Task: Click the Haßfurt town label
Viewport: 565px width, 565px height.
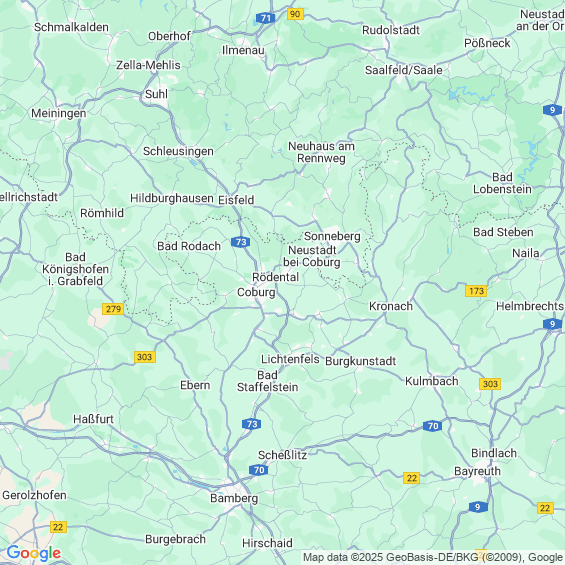Action: 93,419
